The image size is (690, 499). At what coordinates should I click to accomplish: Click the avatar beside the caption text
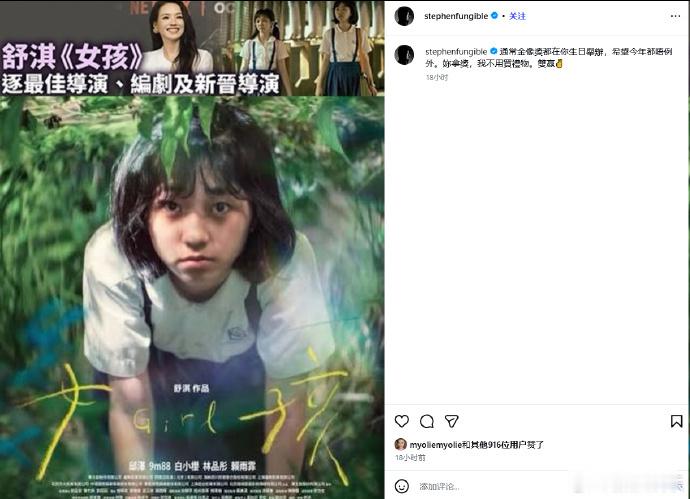click(x=404, y=55)
